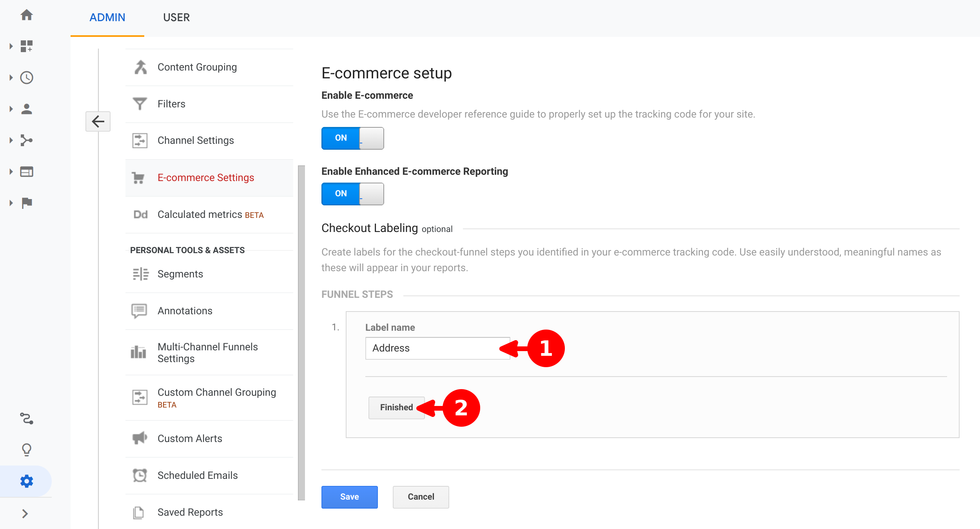Click the settings list vertical scrollbar
Viewport: 980px width, 529px height.
pyautogui.click(x=301, y=332)
